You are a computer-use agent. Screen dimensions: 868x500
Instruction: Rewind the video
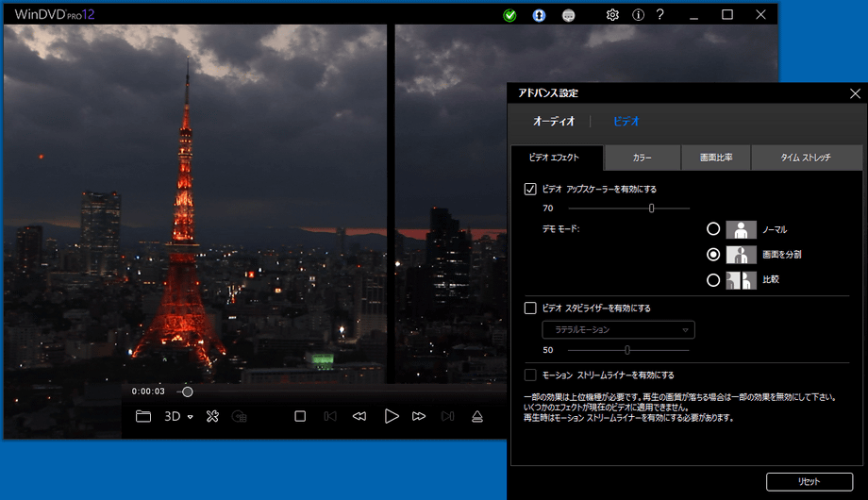[x=359, y=416]
